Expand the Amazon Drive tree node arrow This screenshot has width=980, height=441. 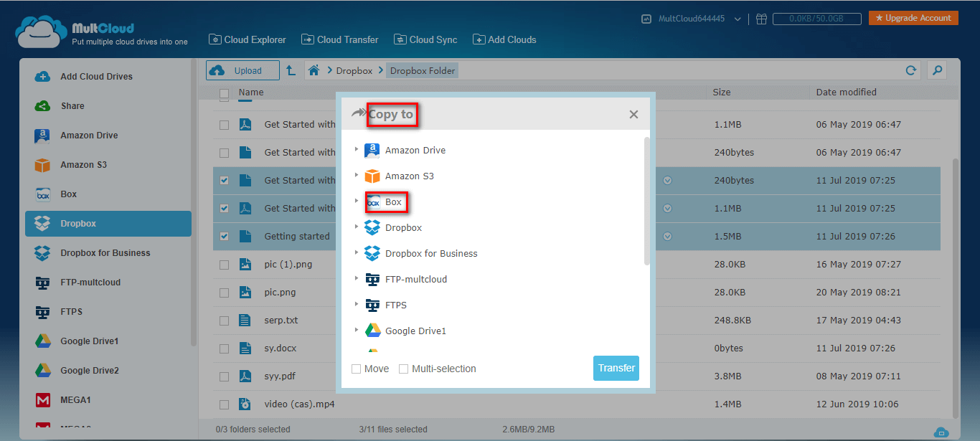point(357,150)
